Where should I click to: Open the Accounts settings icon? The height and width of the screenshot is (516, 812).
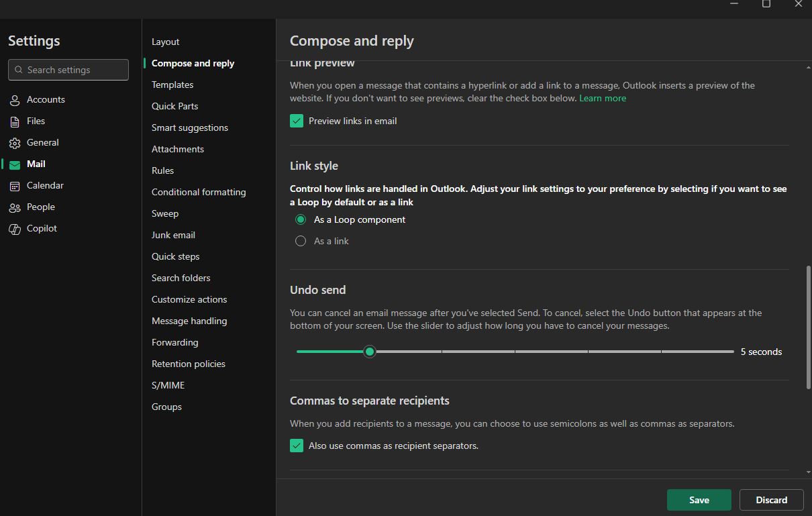15,100
